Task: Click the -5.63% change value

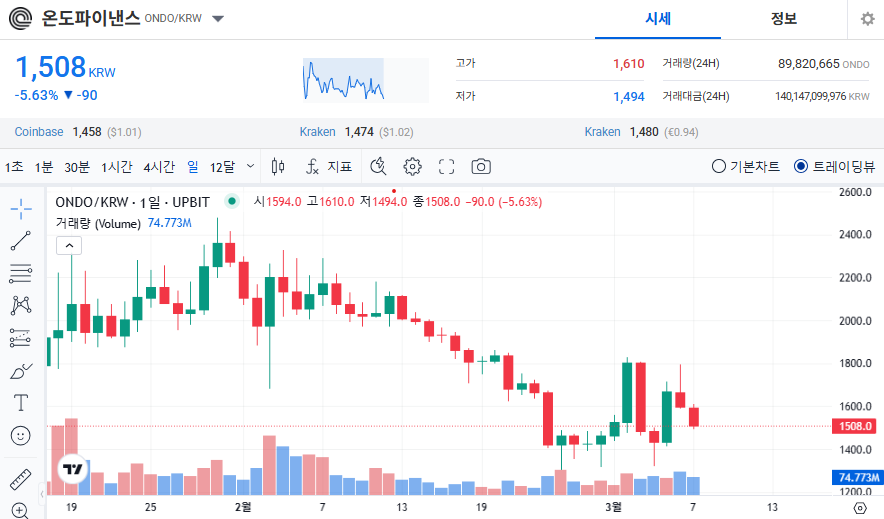Action: (x=36, y=95)
